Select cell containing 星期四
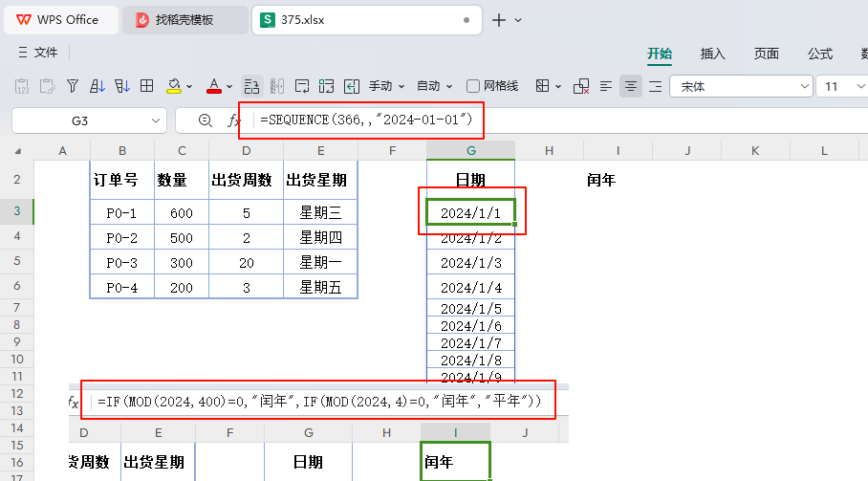868x481 pixels. click(320, 237)
